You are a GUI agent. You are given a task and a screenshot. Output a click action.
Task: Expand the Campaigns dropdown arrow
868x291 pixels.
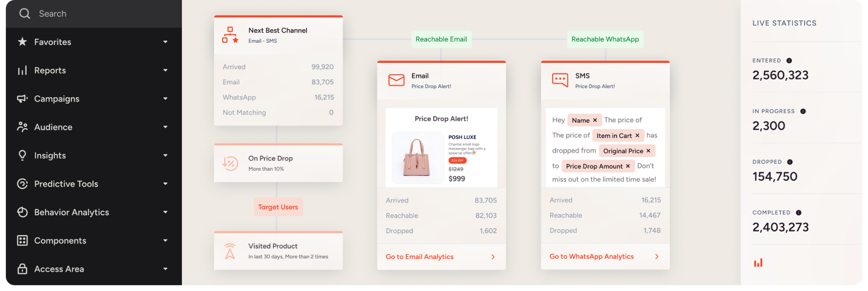pos(165,98)
